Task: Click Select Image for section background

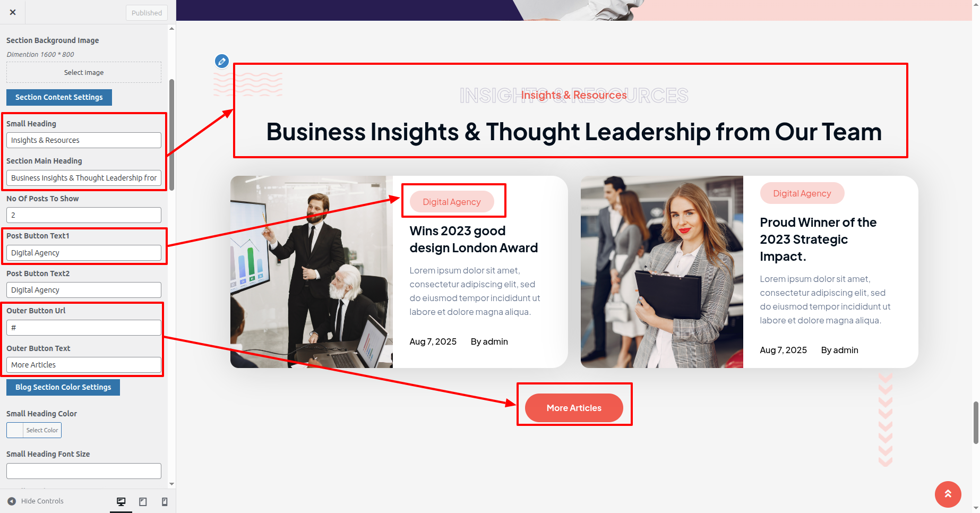Action: click(x=84, y=72)
